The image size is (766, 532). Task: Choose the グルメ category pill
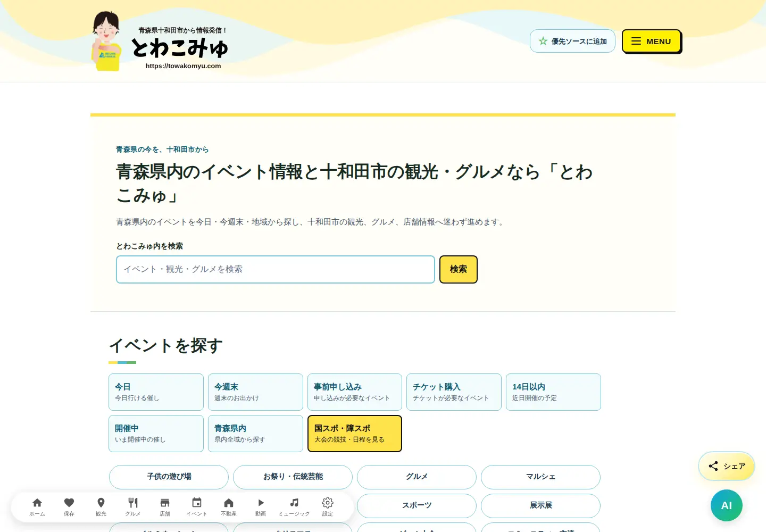coord(417,477)
